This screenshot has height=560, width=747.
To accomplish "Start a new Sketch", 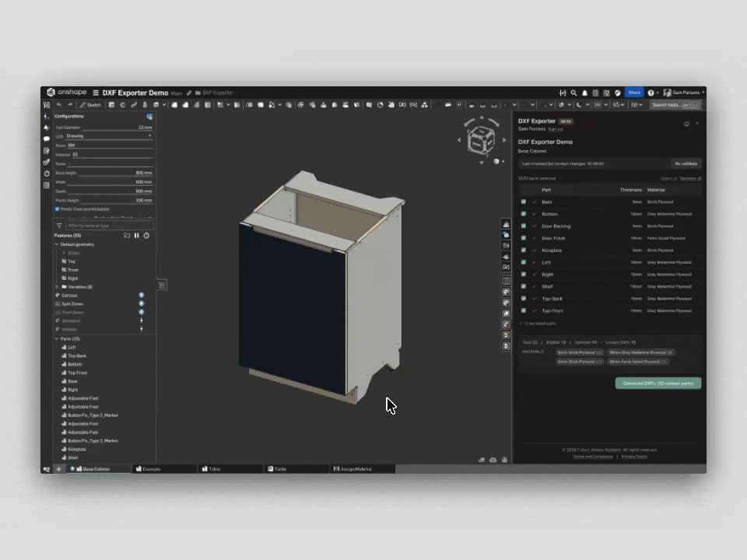I will pos(90,105).
